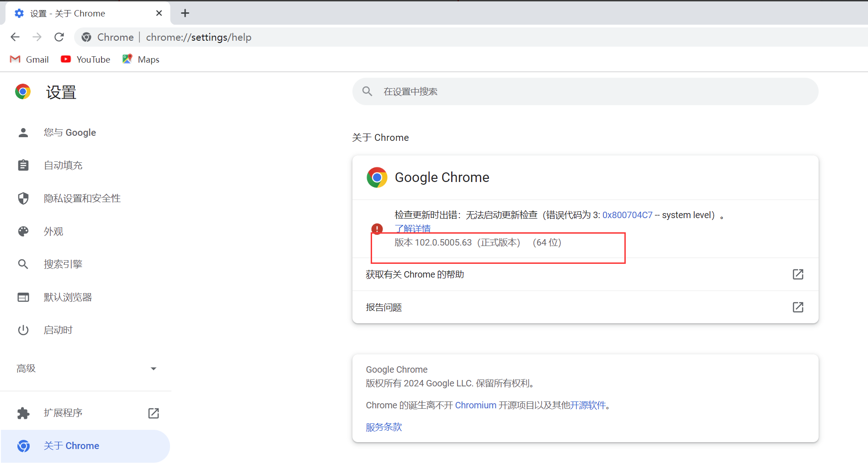Open 扩展程序 extensions page

pyautogui.click(x=85, y=413)
